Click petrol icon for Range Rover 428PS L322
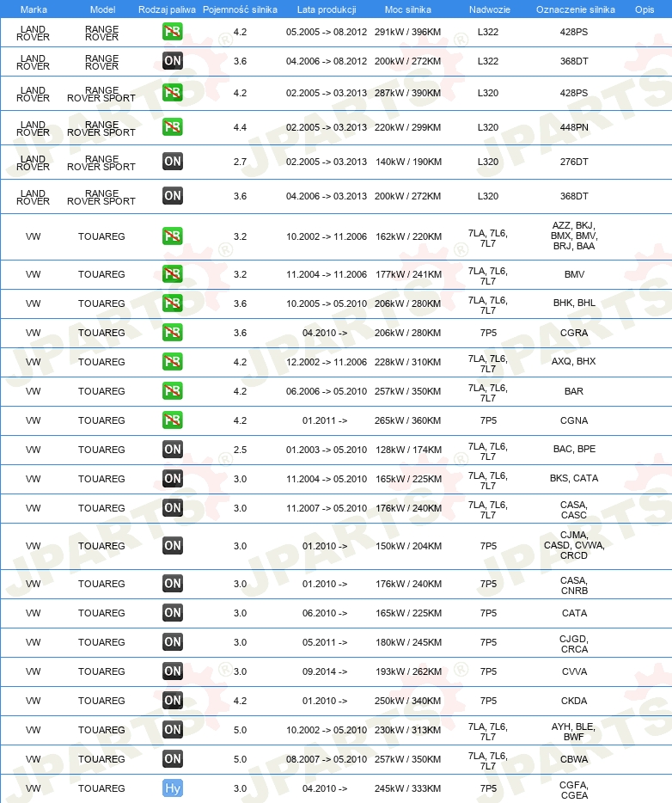Viewport: 672px width, 803px height. [x=173, y=32]
